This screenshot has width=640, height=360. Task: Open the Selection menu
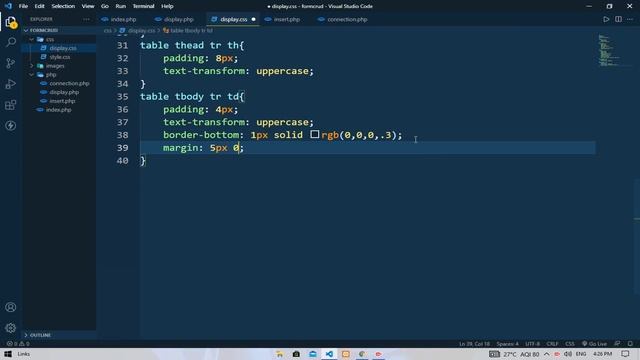[63, 6]
